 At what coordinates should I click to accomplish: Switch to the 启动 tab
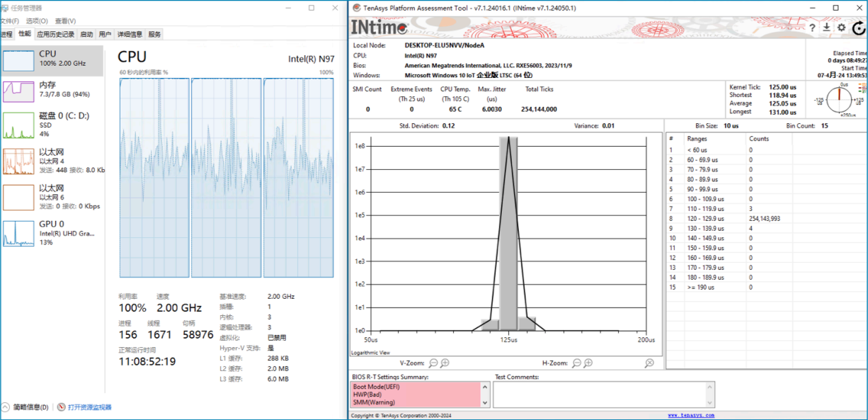[86, 34]
